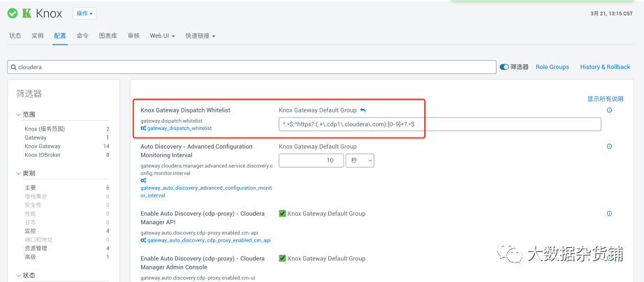The image size is (644, 282).
Task: Switch to the 命令 tab
Action: pos(82,36)
